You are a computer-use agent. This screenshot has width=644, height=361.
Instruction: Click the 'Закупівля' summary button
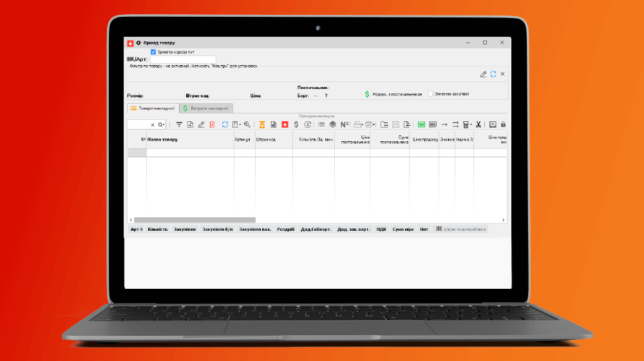click(184, 229)
